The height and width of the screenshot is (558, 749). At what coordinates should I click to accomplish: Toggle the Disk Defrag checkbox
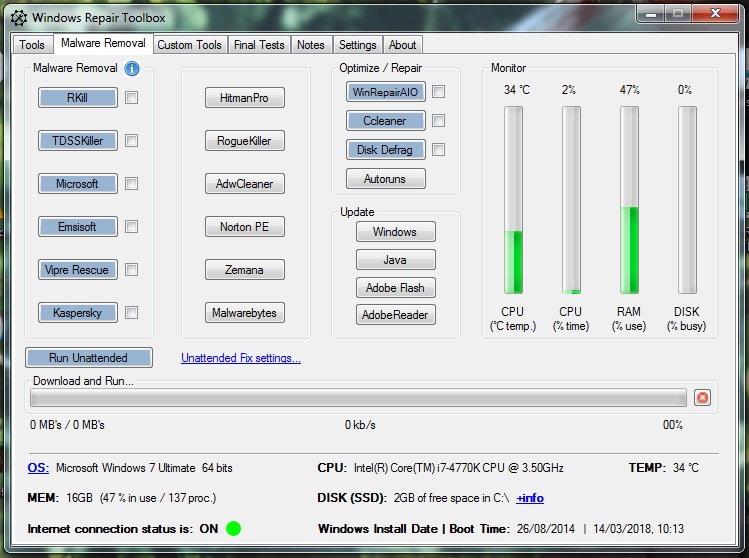pos(438,150)
